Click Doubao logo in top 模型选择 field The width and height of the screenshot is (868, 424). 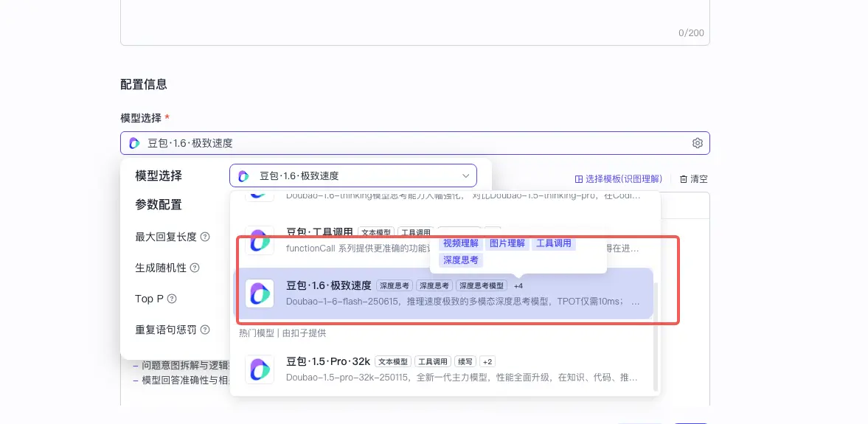(x=134, y=143)
